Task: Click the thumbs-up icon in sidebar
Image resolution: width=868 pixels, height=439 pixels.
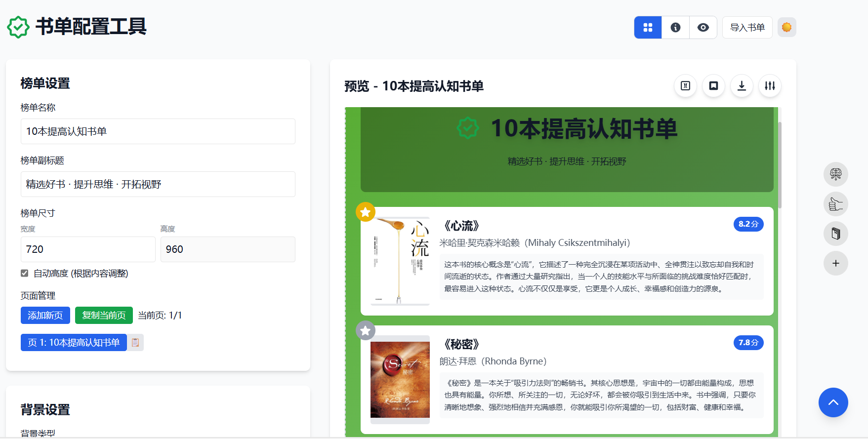Action: click(x=835, y=204)
